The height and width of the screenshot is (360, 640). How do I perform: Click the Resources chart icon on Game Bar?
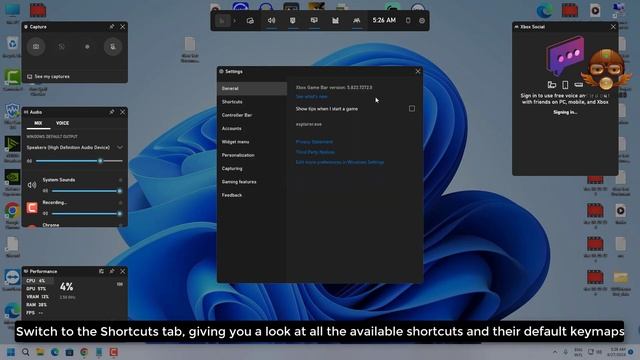point(335,20)
